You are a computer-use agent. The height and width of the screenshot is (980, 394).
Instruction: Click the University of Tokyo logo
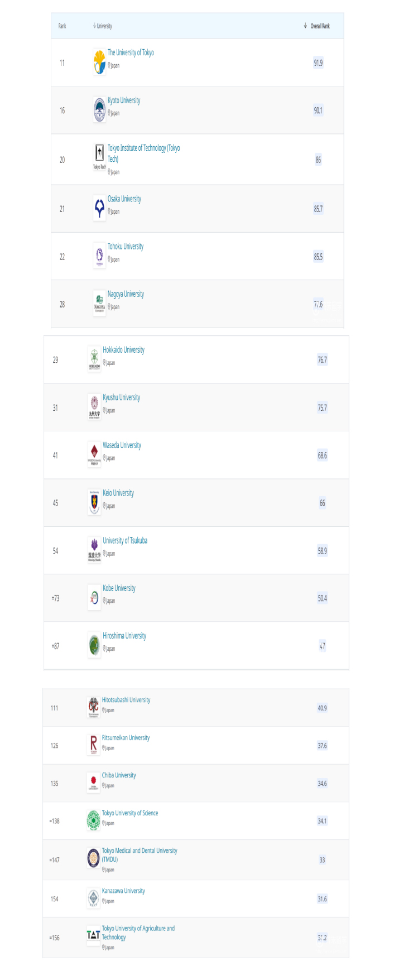coord(99,63)
